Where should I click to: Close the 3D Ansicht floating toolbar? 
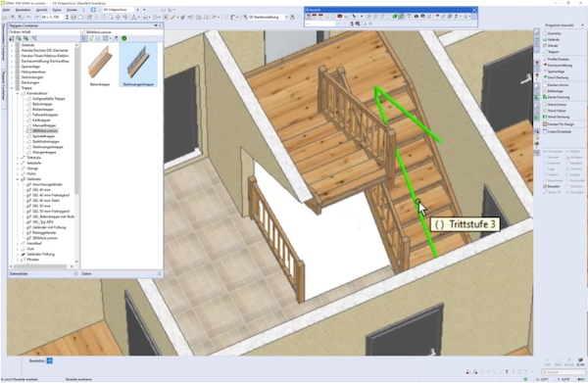click(474, 10)
